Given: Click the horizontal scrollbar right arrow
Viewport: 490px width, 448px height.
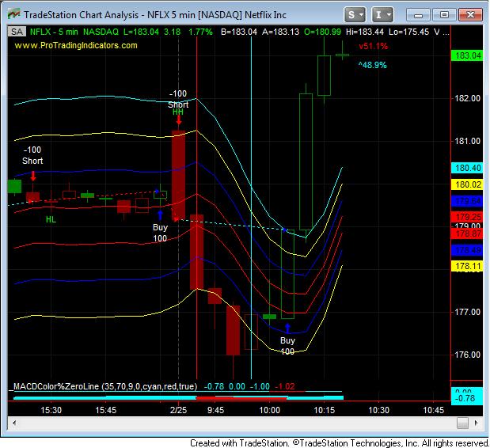Looking at the screenshot, I should tap(476, 423).
